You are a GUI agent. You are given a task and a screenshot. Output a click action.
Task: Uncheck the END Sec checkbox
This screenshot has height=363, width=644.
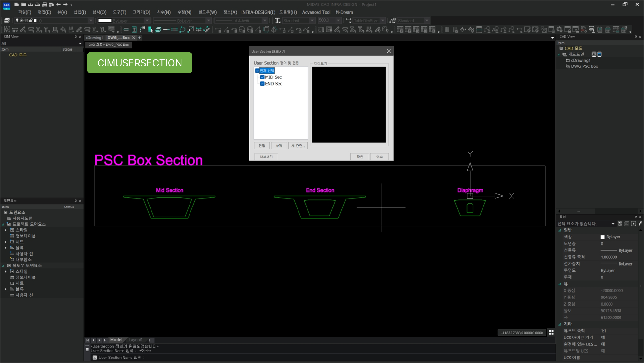pyautogui.click(x=262, y=84)
